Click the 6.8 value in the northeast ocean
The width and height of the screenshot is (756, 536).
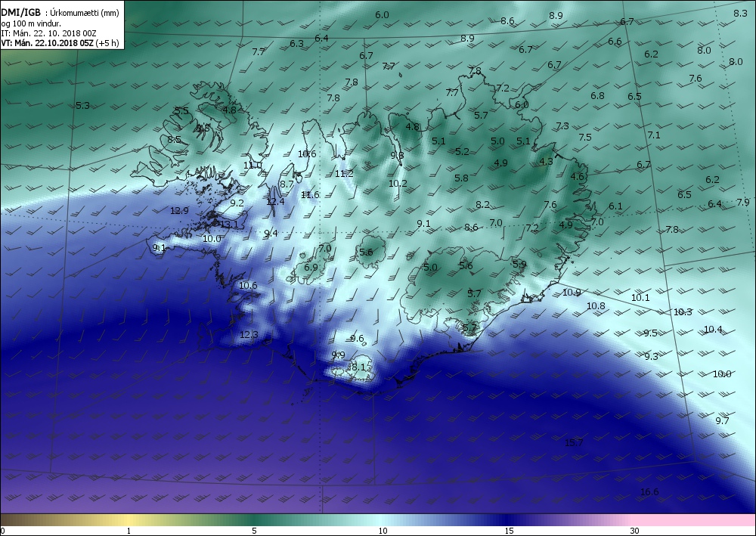597,95
